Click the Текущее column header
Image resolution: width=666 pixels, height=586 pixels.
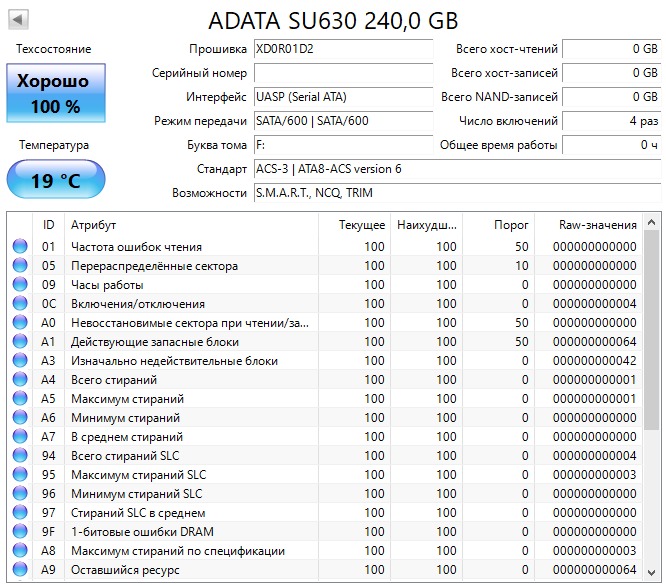(x=361, y=225)
